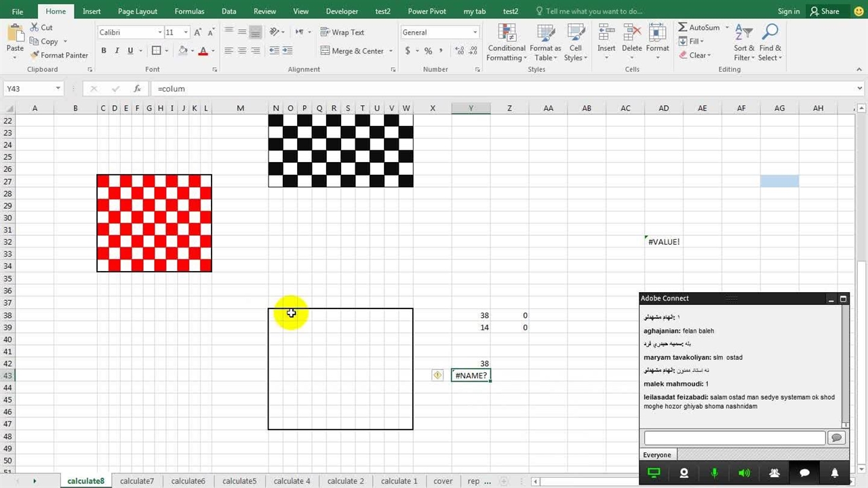Toggle Italic formatting
868x488 pixels.
point(117,51)
